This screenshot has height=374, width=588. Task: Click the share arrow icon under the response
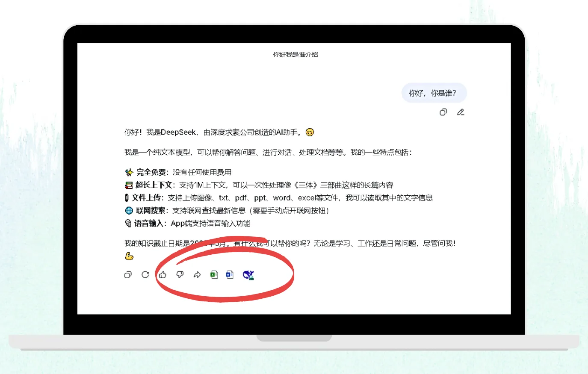pyautogui.click(x=197, y=275)
